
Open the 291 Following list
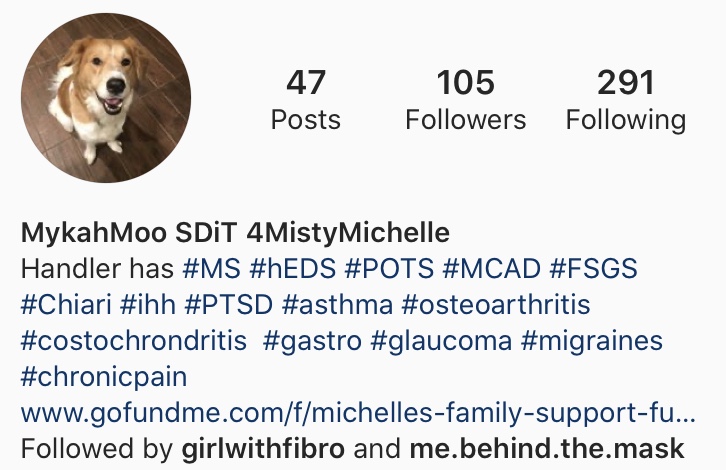click(x=626, y=100)
